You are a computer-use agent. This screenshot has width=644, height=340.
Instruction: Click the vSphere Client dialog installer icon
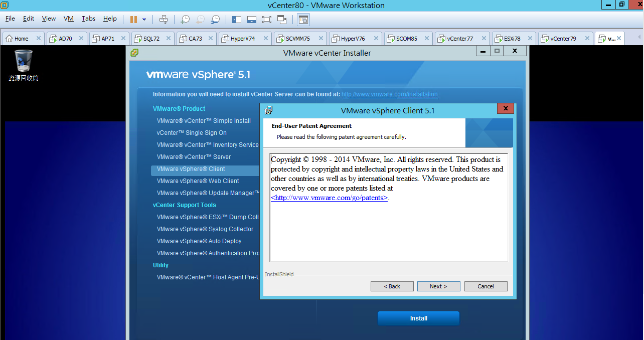pyautogui.click(x=269, y=110)
